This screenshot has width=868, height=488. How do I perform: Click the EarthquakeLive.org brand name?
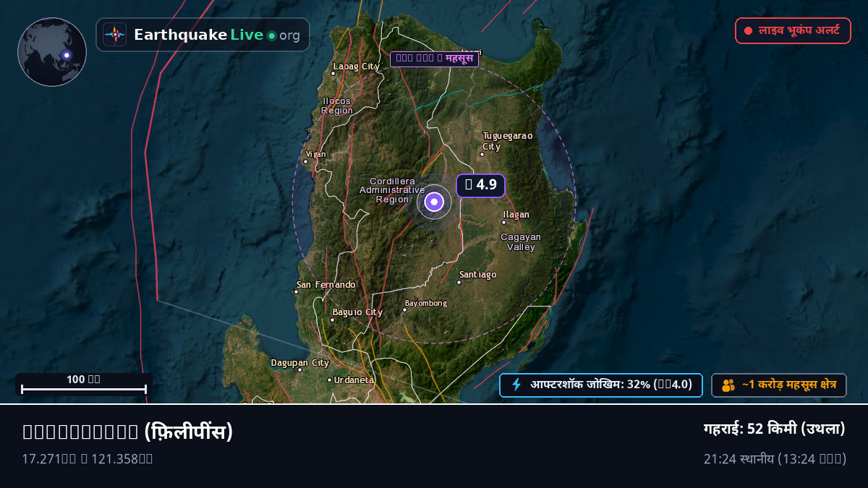click(x=217, y=35)
